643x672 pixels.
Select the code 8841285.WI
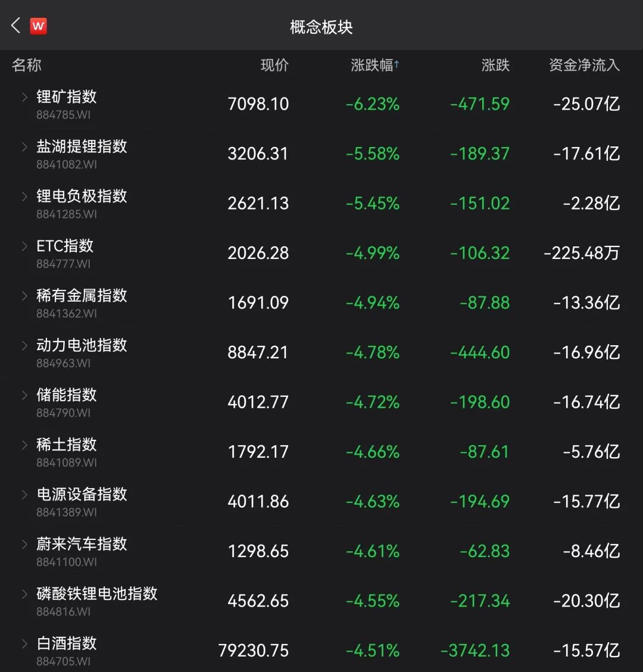coord(67,214)
